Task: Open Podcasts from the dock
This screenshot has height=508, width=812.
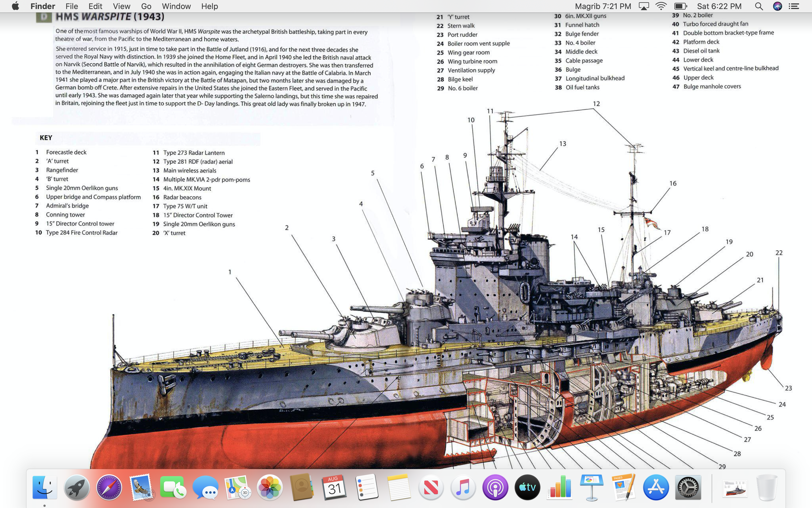Action: click(x=495, y=487)
